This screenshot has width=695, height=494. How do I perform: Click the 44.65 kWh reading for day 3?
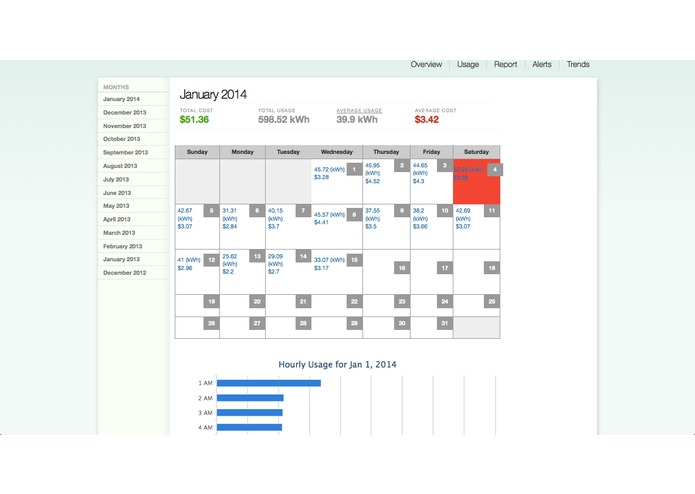420,169
